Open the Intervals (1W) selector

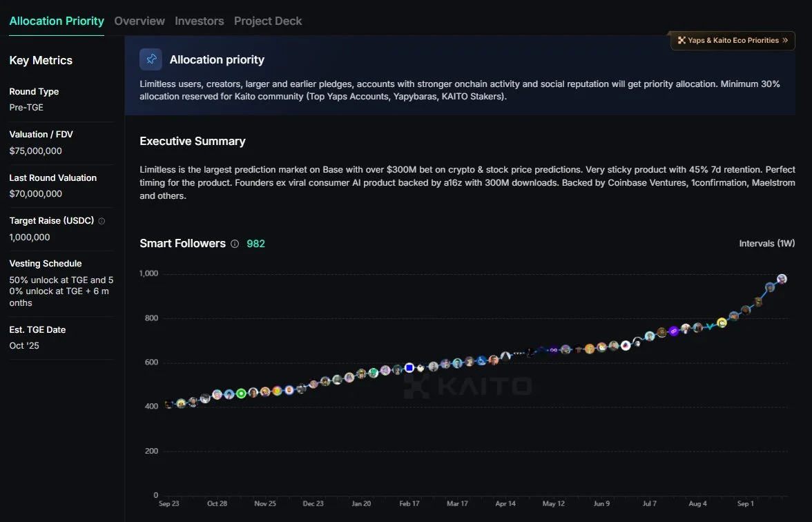pyautogui.click(x=766, y=244)
